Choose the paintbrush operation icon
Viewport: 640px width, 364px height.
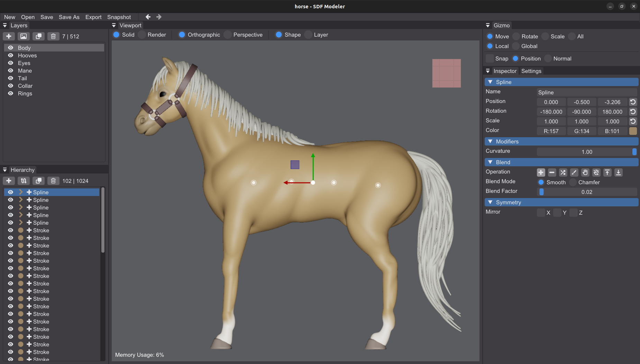coord(574,172)
